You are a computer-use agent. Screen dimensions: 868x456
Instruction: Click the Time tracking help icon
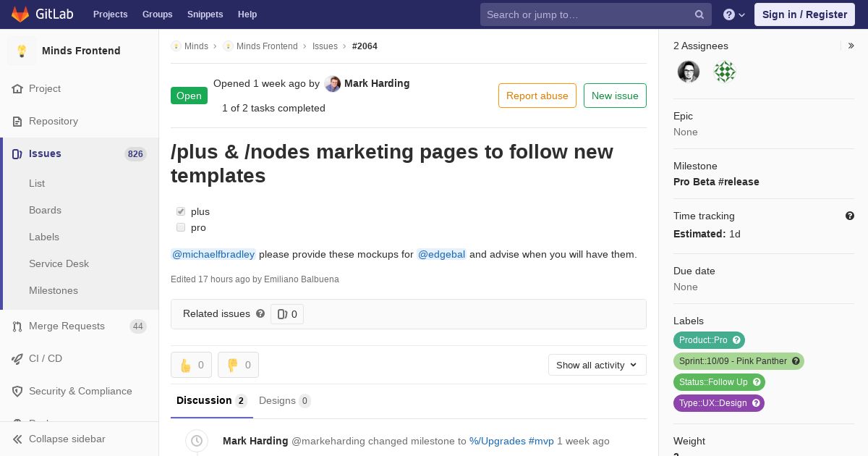(850, 216)
